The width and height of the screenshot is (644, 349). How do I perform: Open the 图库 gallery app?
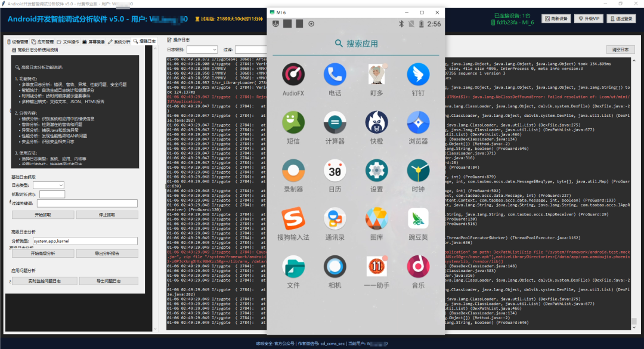tap(377, 219)
